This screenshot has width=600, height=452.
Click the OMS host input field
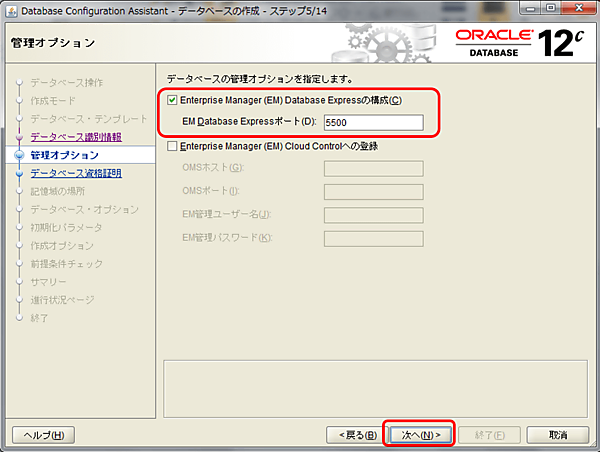[373, 168]
